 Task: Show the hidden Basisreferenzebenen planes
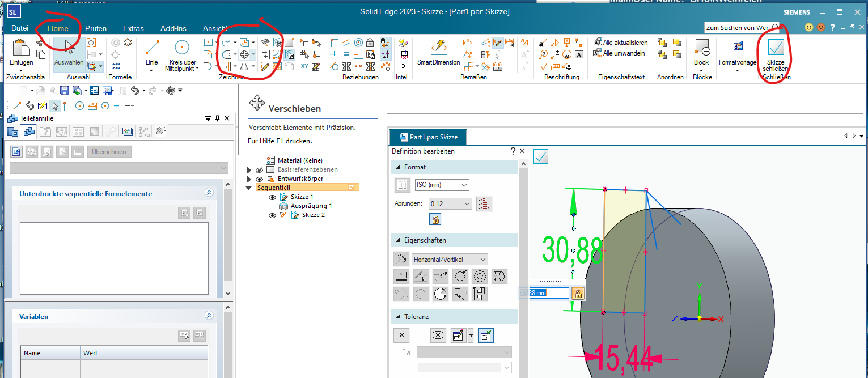[x=259, y=170]
